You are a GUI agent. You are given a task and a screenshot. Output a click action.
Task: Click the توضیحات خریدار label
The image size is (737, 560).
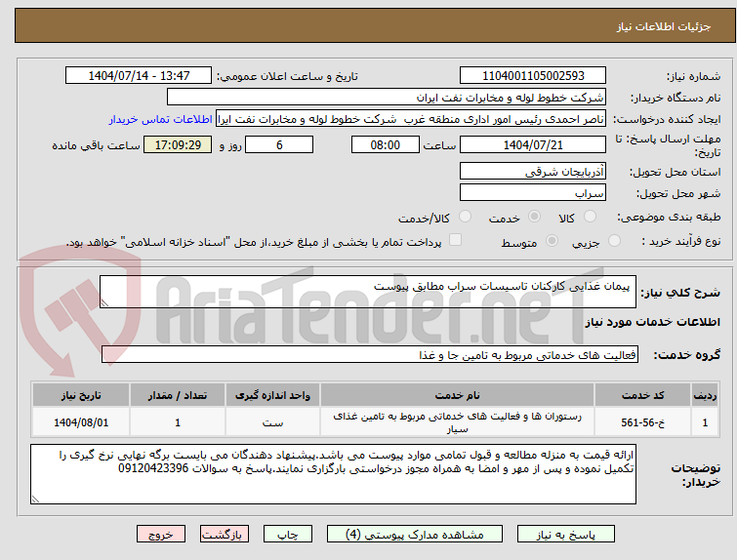tap(696, 475)
